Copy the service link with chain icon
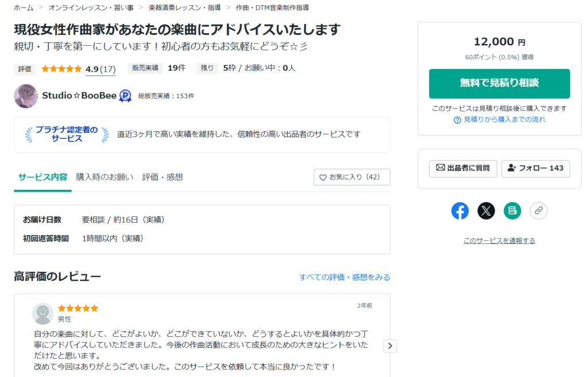The width and height of the screenshot is (588, 377). click(x=538, y=211)
